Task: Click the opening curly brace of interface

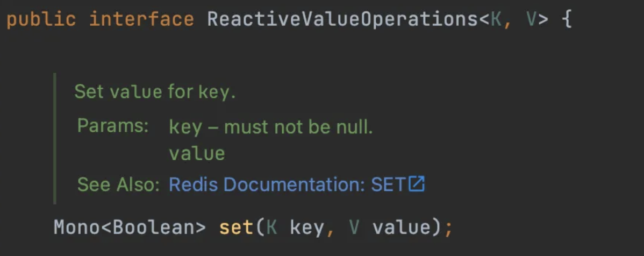Action: (567, 20)
